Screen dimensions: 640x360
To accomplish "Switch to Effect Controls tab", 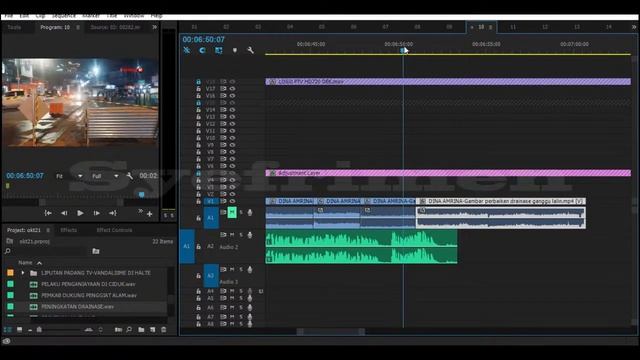I will pyautogui.click(x=114, y=230).
